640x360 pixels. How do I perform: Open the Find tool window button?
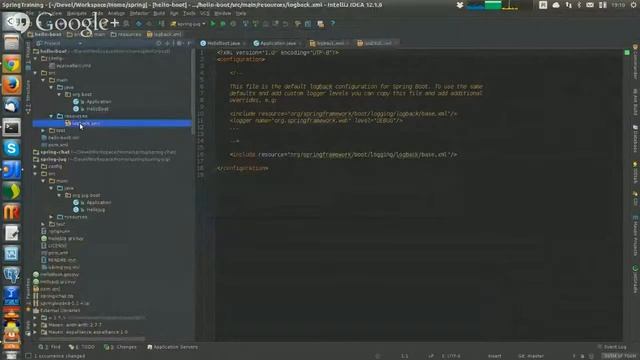tap(49, 347)
